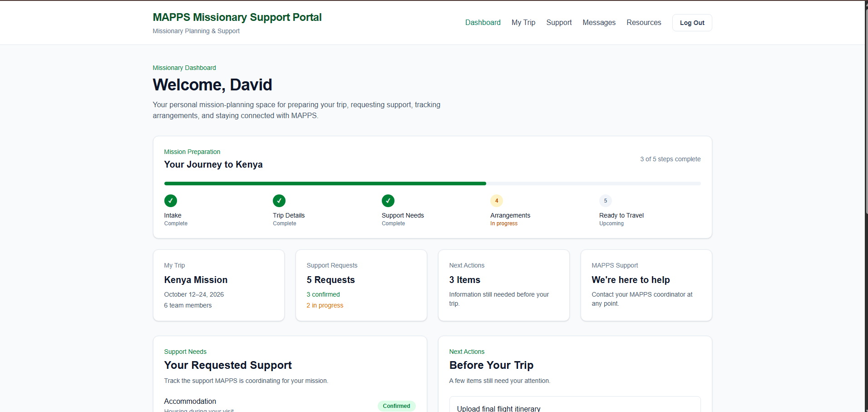Click the '3 confirmed' status text
This screenshot has height=412, width=868.
[323, 294]
